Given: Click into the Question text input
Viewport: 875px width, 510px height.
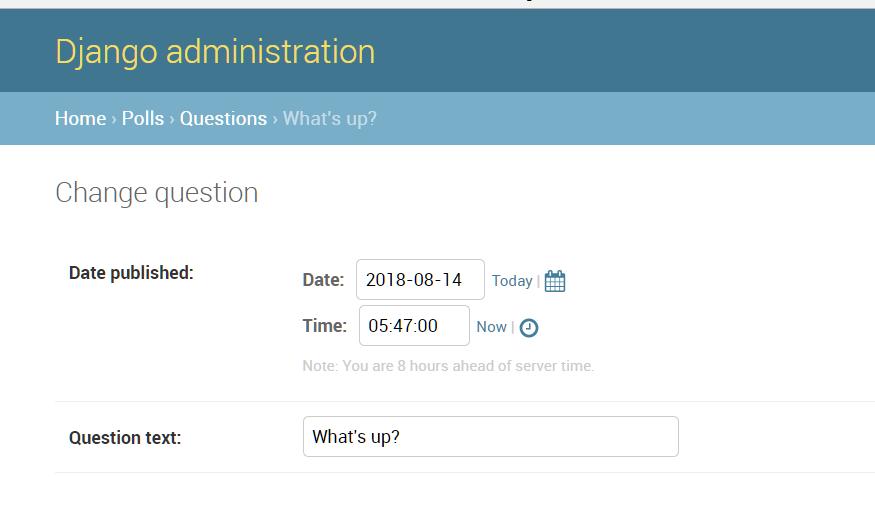Looking at the screenshot, I should [491, 436].
